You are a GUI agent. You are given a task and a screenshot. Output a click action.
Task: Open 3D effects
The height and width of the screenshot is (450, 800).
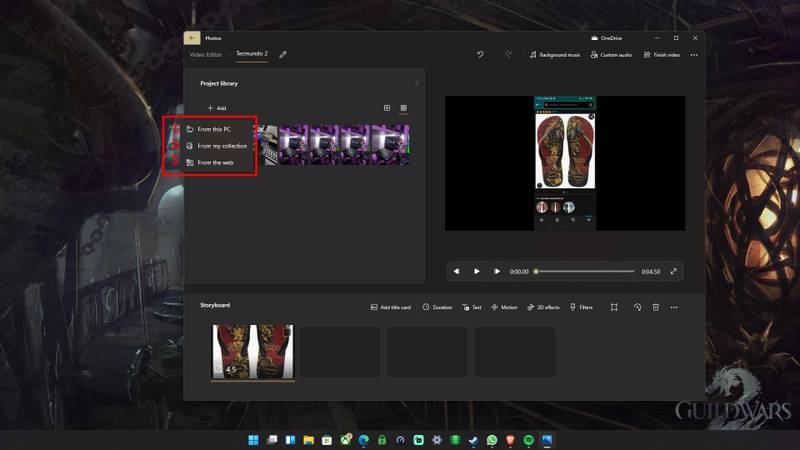point(543,307)
